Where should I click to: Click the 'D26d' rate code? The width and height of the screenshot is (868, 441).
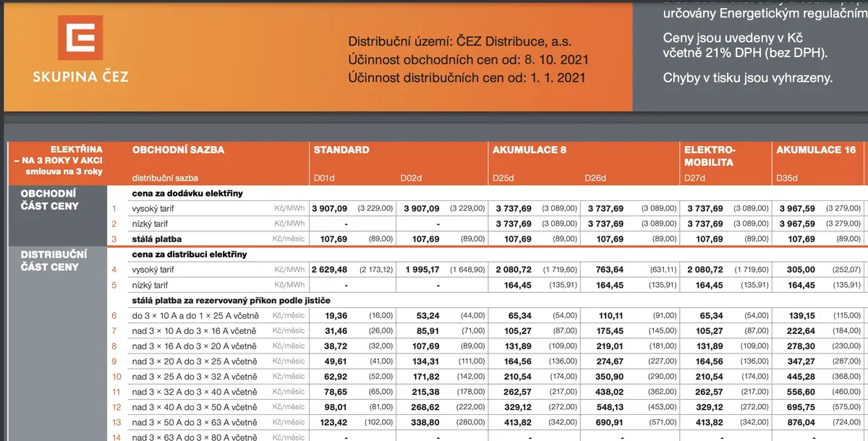(x=595, y=177)
